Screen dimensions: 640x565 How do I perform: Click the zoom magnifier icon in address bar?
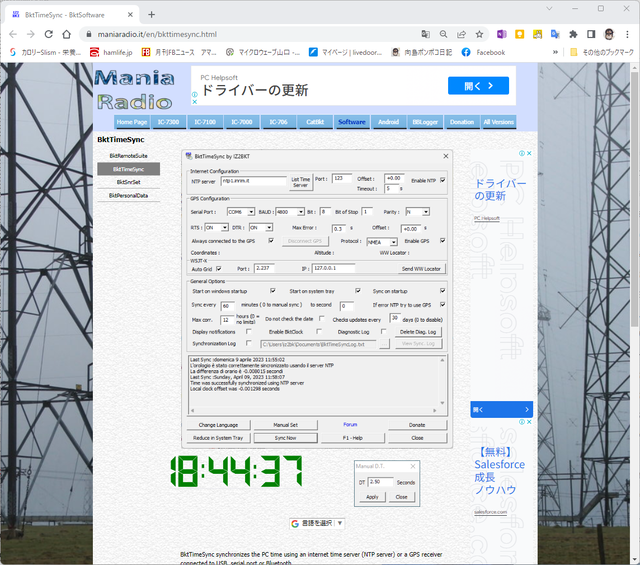[x=443, y=34]
